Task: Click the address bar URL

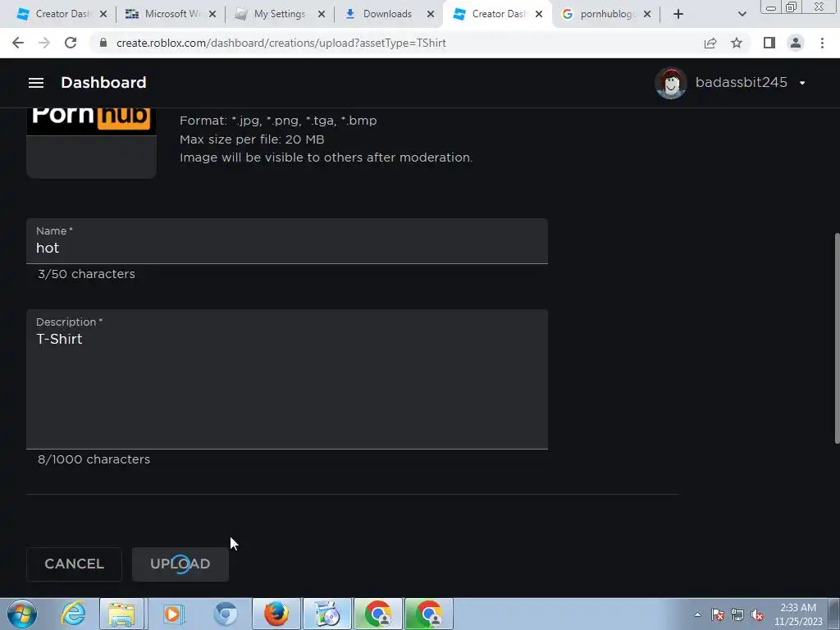Action: coord(281,43)
